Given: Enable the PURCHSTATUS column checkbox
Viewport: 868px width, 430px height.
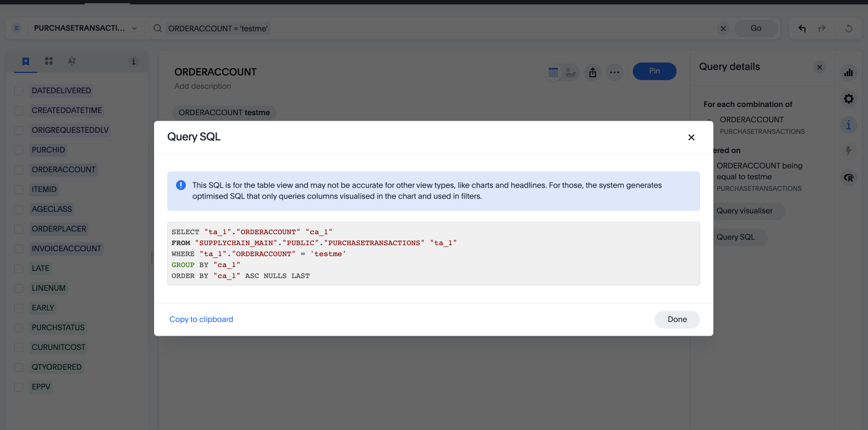Looking at the screenshot, I should coord(19,328).
